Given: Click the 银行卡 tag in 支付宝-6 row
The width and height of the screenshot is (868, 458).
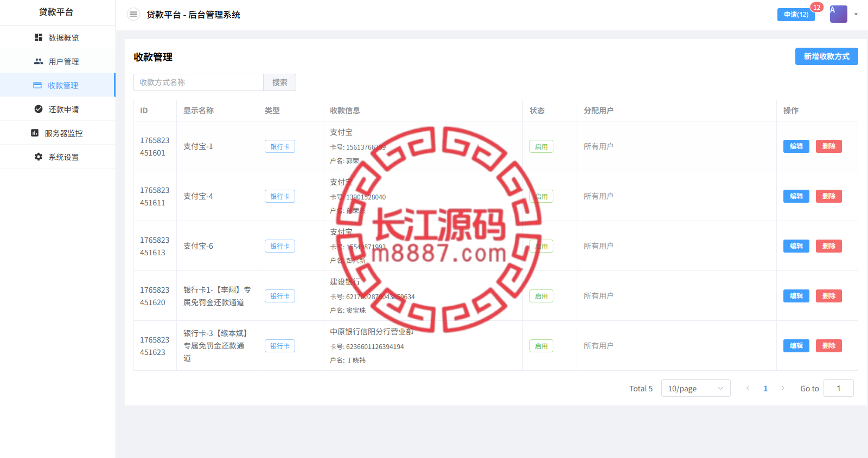Looking at the screenshot, I should (x=280, y=246).
